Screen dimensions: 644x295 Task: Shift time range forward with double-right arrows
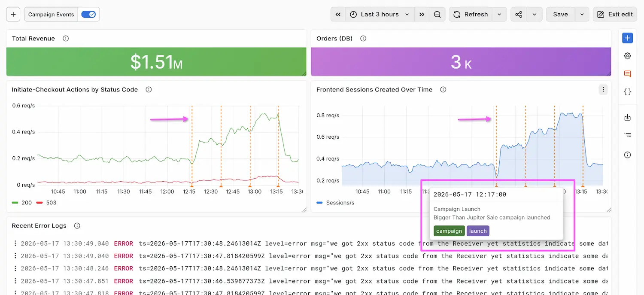point(422,14)
